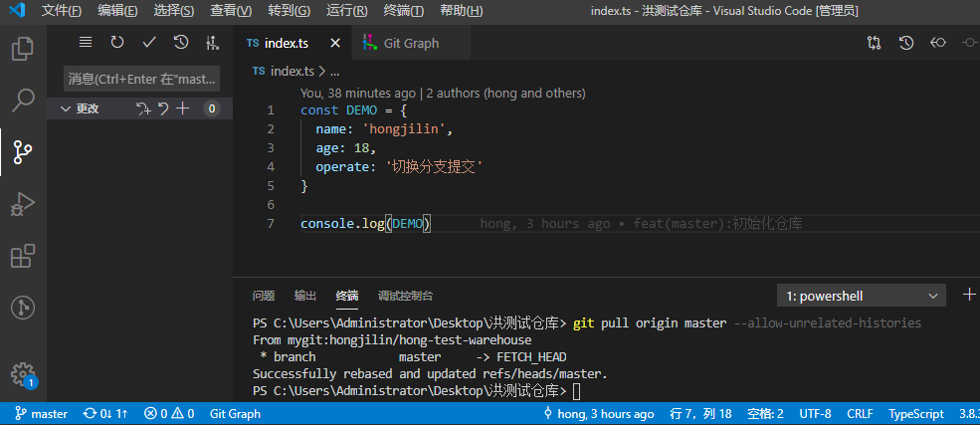Image resolution: width=980 pixels, height=425 pixels.
Task: Switch to the 问题 panel tab
Action: click(x=263, y=296)
